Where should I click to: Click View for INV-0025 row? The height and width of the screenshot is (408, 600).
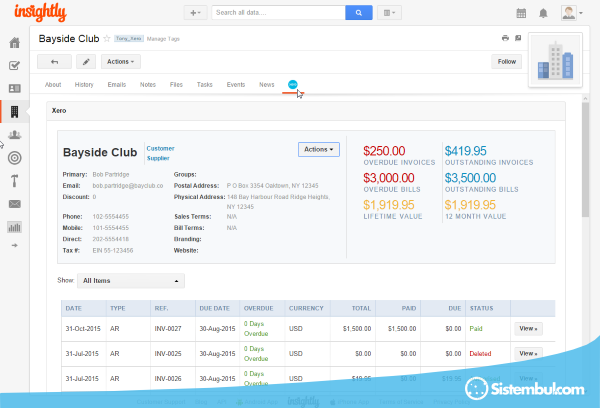click(528, 354)
